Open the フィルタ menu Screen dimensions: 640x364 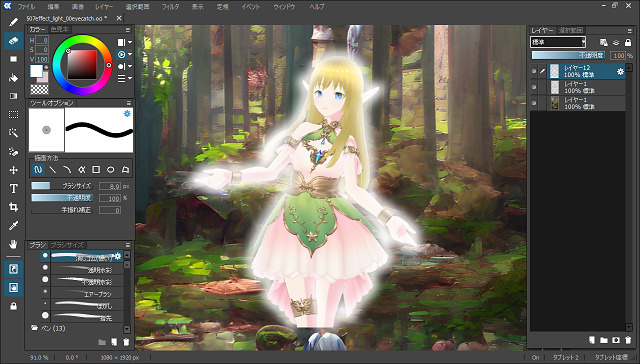170,7
